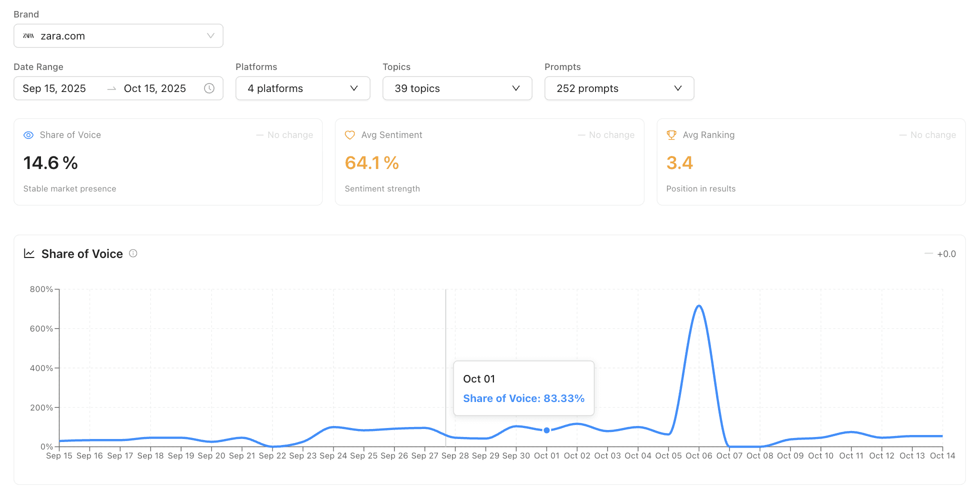Click the 64.1 % sentiment value
980x490 pixels.
pyautogui.click(x=372, y=163)
